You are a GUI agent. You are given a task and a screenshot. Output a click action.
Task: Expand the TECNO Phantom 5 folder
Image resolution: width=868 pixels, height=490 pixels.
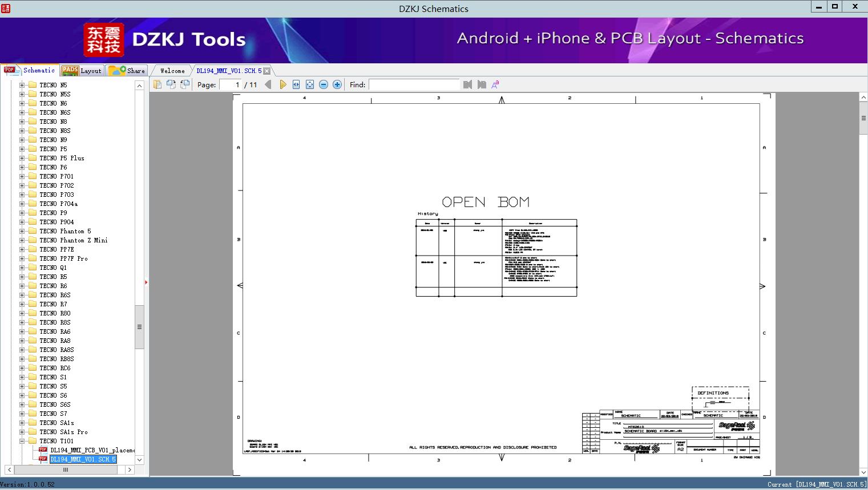point(22,231)
